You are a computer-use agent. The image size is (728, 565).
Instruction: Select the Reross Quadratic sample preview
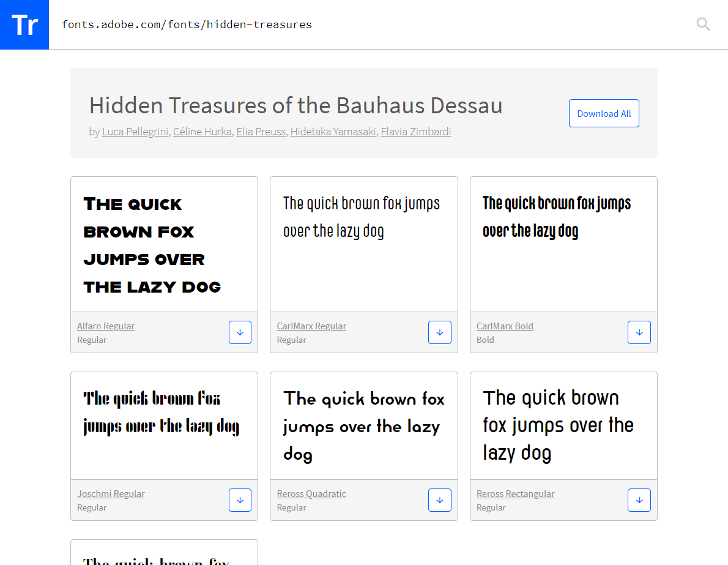click(x=364, y=426)
